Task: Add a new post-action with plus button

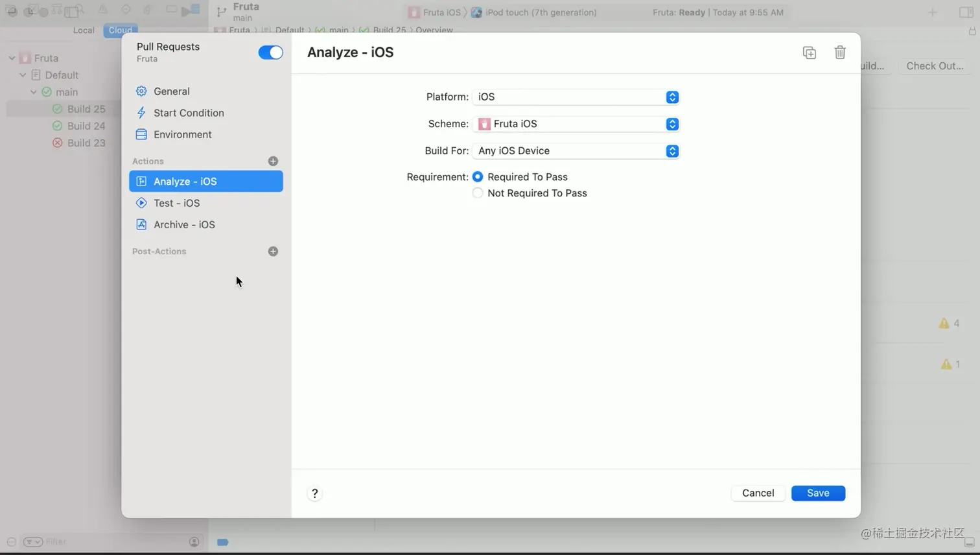Action: [x=273, y=252]
